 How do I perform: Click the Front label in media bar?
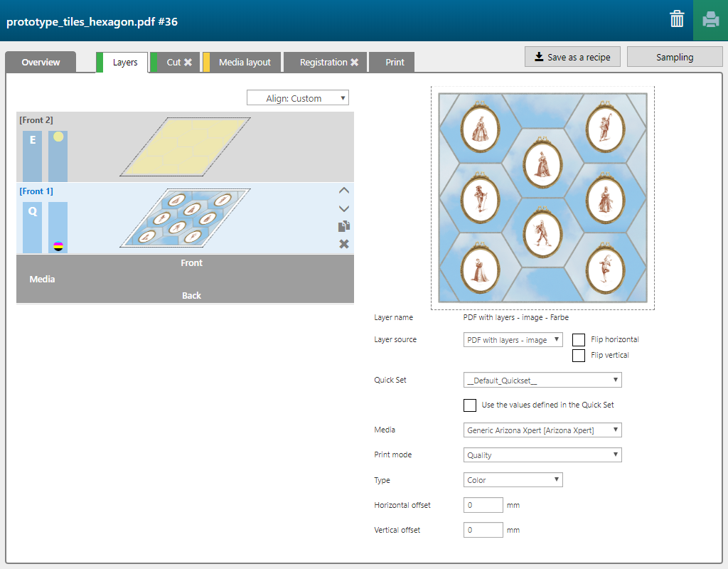point(192,263)
